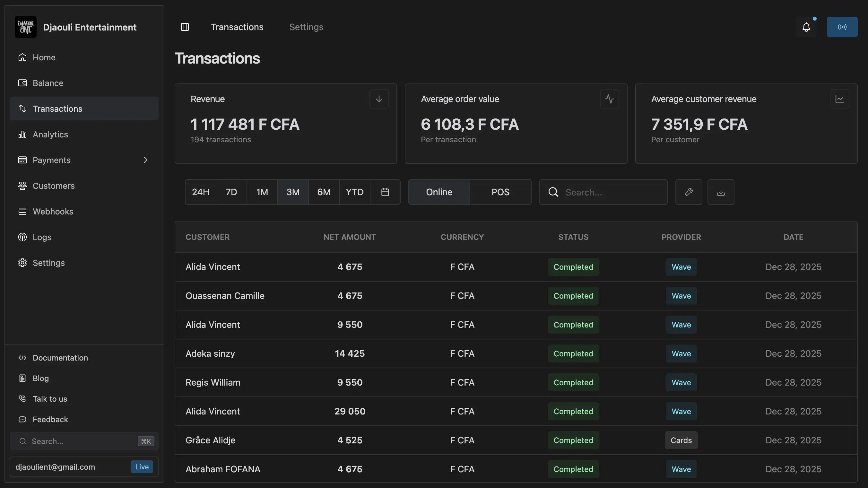Go to Analytics in the sidebar

50,135
